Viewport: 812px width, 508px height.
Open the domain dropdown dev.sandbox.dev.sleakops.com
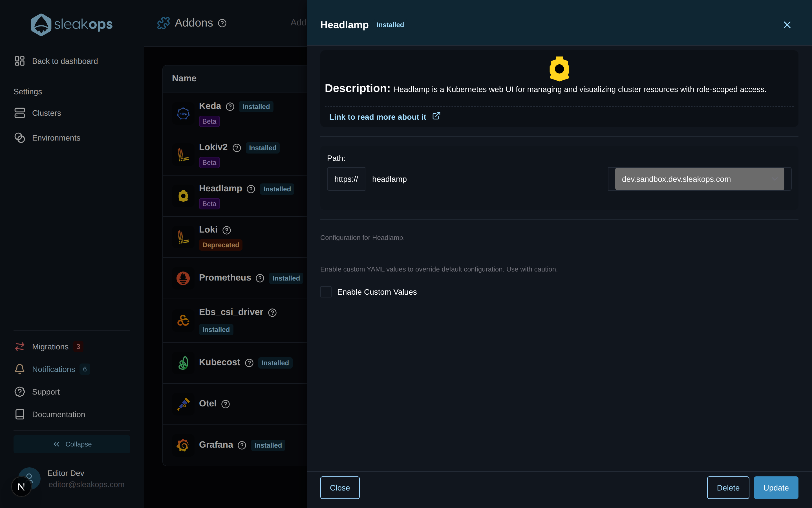[x=700, y=179]
